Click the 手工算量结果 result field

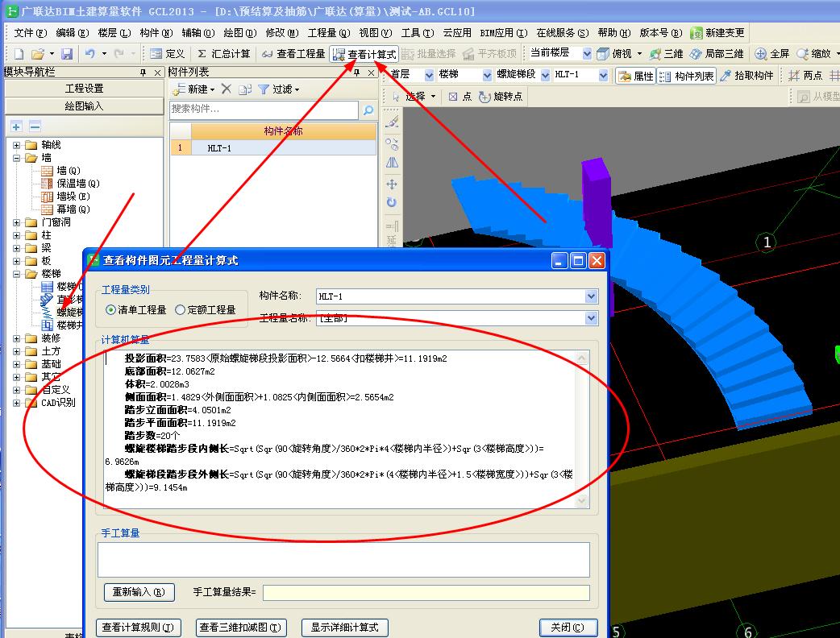pos(426,593)
